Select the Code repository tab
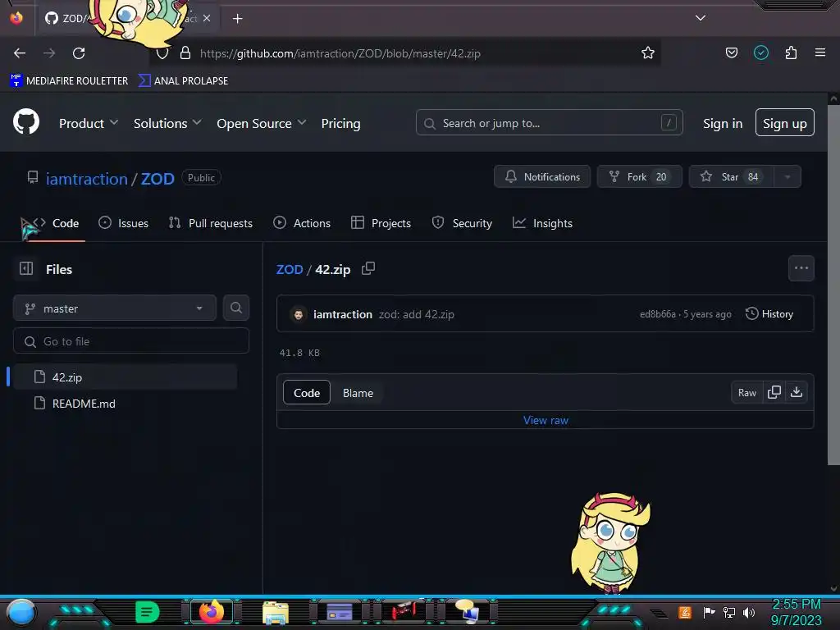Screen dimensions: 840x630 pos(56,223)
